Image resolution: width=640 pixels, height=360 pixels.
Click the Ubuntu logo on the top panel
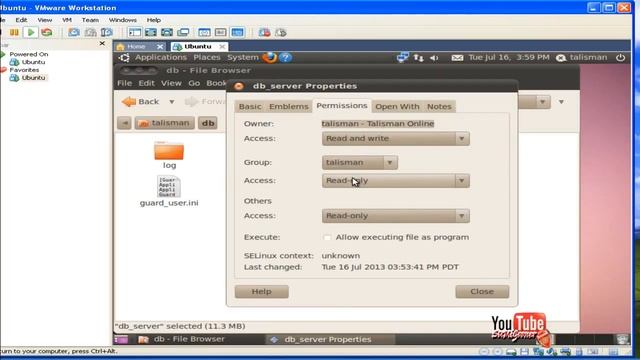click(124, 58)
